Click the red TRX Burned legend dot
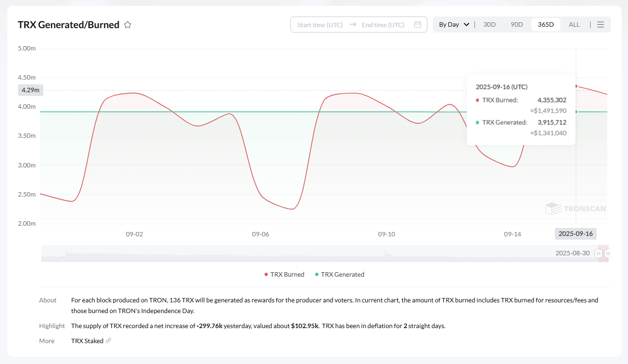Viewport: 628px width, 364px height. click(x=266, y=275)
